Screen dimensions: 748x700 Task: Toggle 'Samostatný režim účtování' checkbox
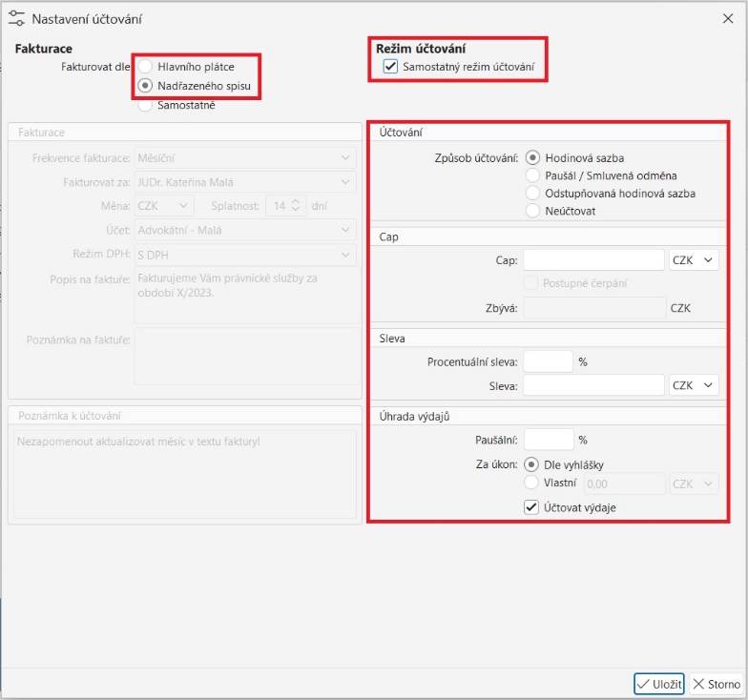point(389,67)
